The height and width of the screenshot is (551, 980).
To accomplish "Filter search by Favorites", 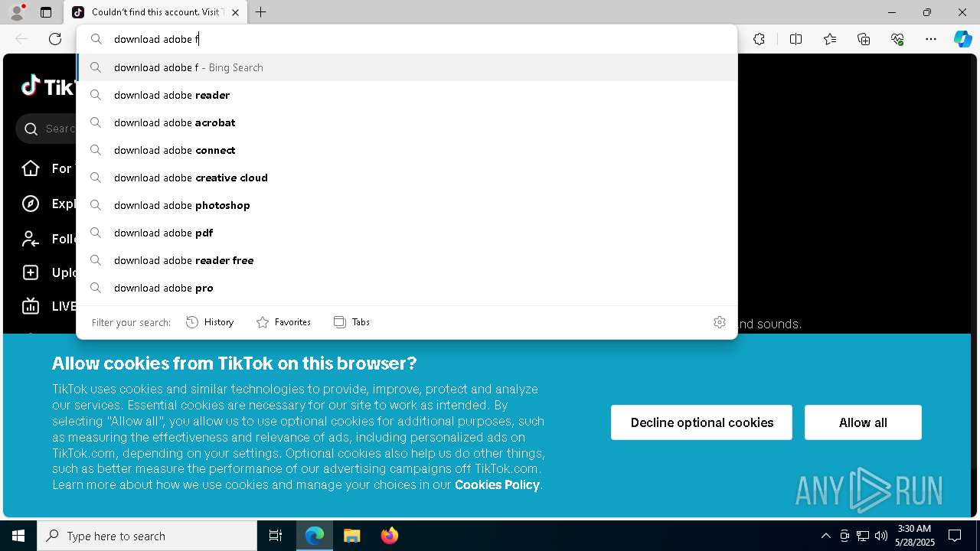I will click(x=283, y=322).
